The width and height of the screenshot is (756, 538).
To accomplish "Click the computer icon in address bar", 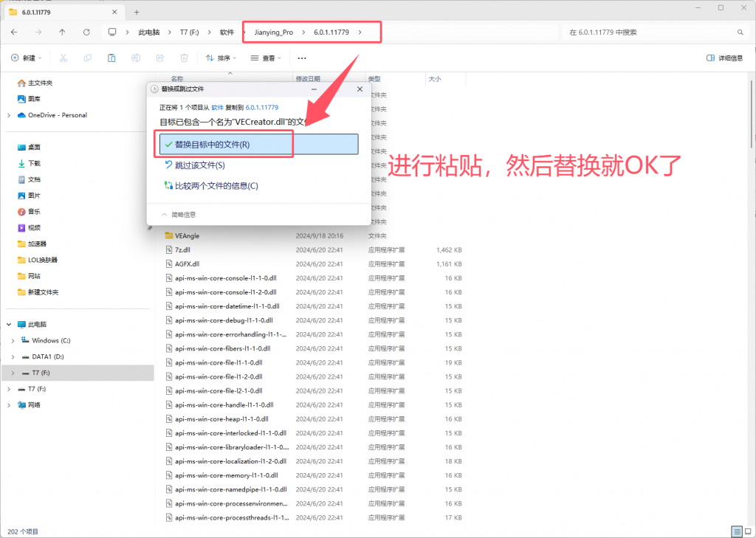I will pos(112,32).
